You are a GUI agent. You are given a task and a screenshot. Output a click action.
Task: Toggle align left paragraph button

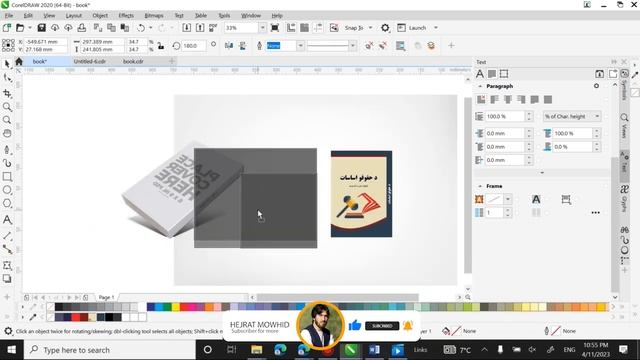(x=495, y=99)
